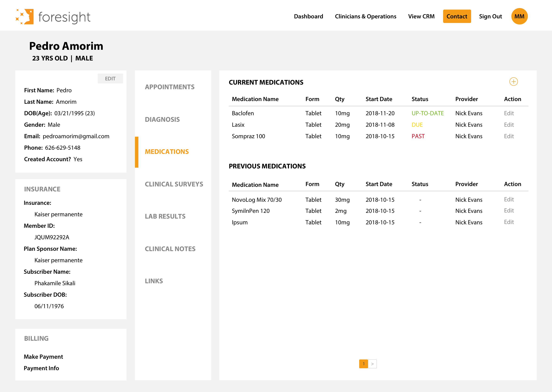
Task: Open View CRM link
Action: pos(421,16)
